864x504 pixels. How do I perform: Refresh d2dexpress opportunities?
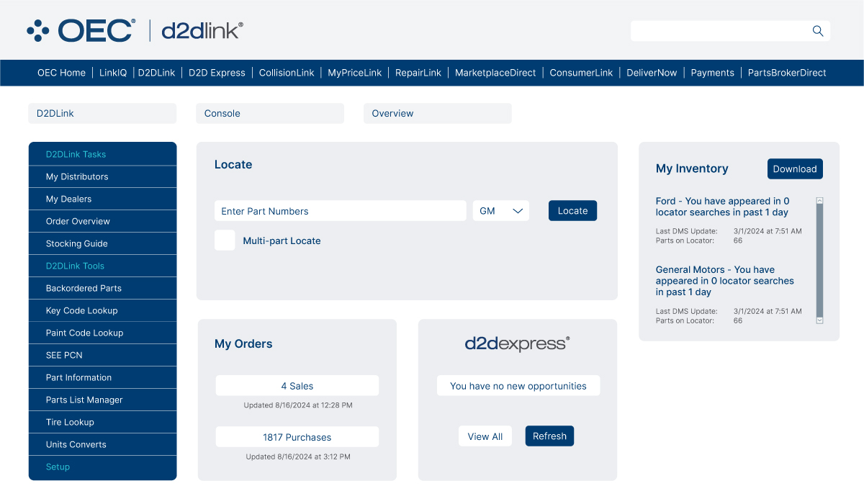pos(550,436)
